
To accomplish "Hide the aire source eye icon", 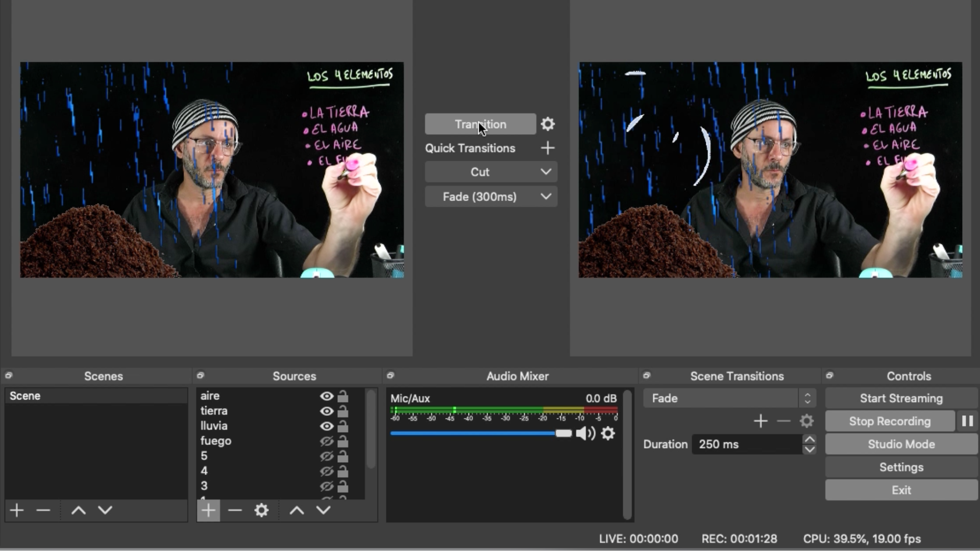I will (327, 396).
